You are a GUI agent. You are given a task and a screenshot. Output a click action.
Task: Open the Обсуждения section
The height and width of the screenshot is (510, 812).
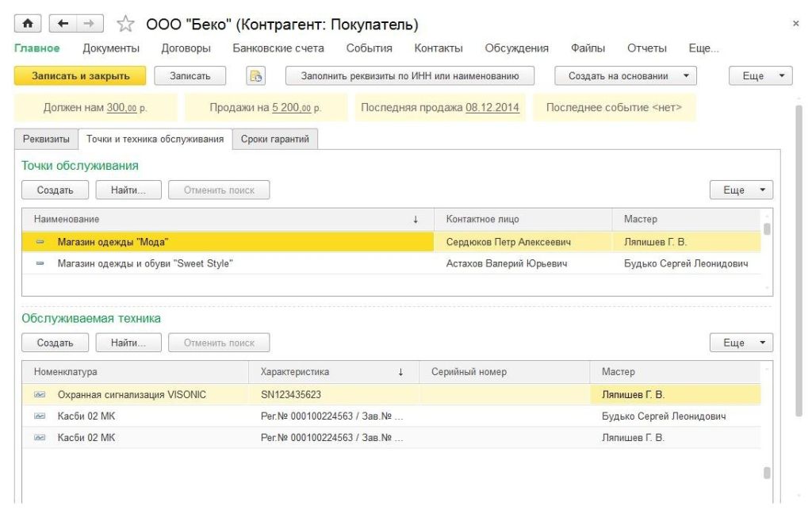pyautogui.click(x=516, y=48)
